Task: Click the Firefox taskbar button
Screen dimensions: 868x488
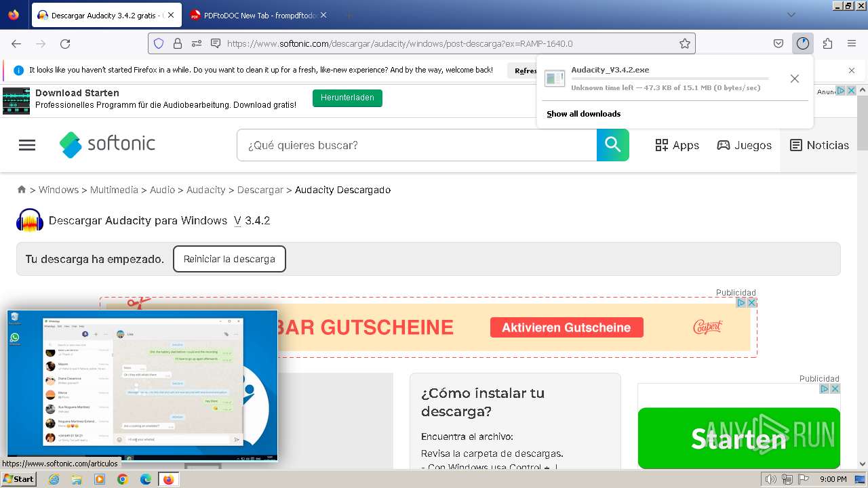Action: point(168,479)
